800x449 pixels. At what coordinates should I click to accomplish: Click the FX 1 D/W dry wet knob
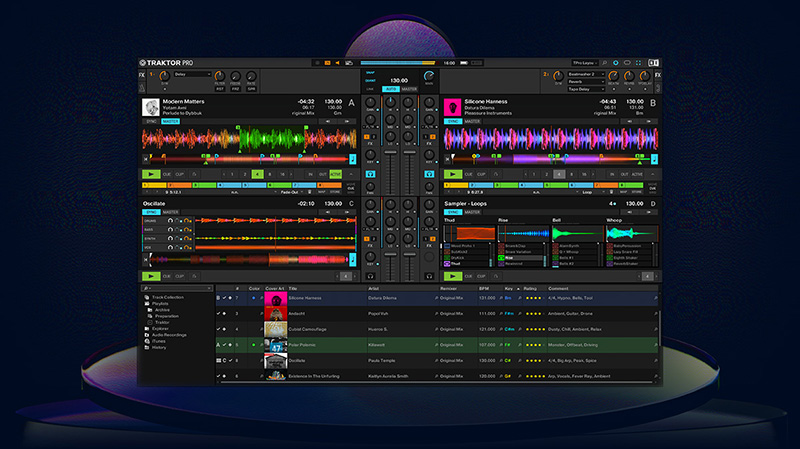[x=164, y=77]
